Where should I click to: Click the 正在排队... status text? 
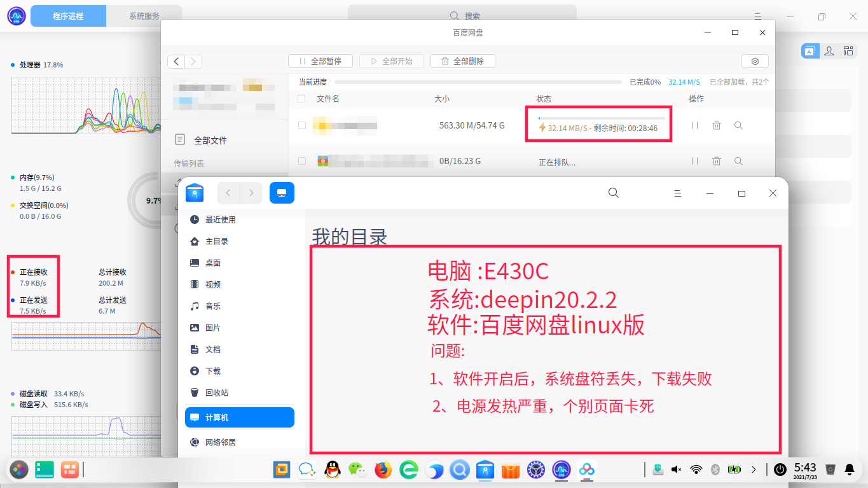coord(557,162)
